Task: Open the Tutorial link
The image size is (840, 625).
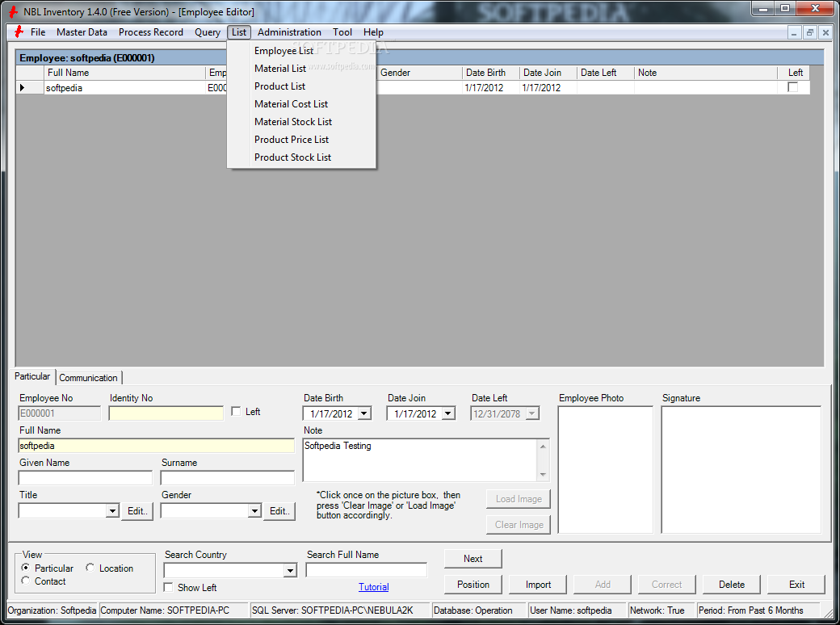Action: click(x=373, y=586)
